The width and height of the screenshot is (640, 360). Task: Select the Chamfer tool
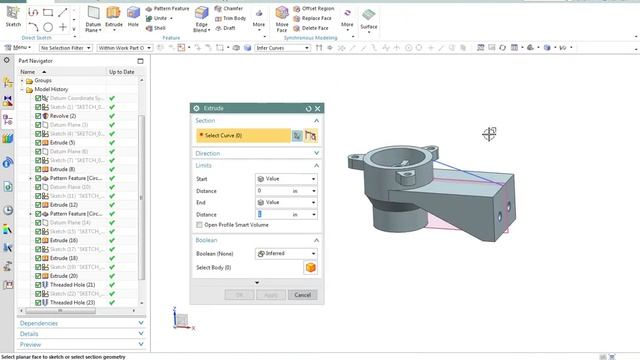point(229,9)
